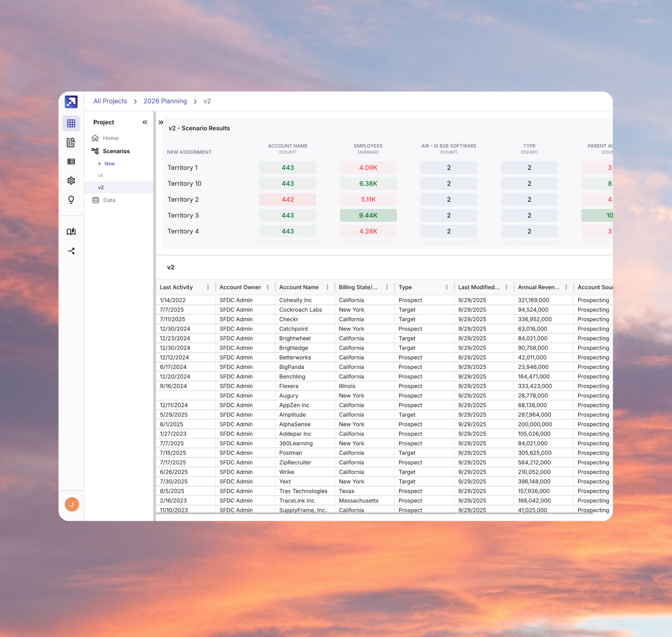Open the user avatar J

[x=72, y=504]
